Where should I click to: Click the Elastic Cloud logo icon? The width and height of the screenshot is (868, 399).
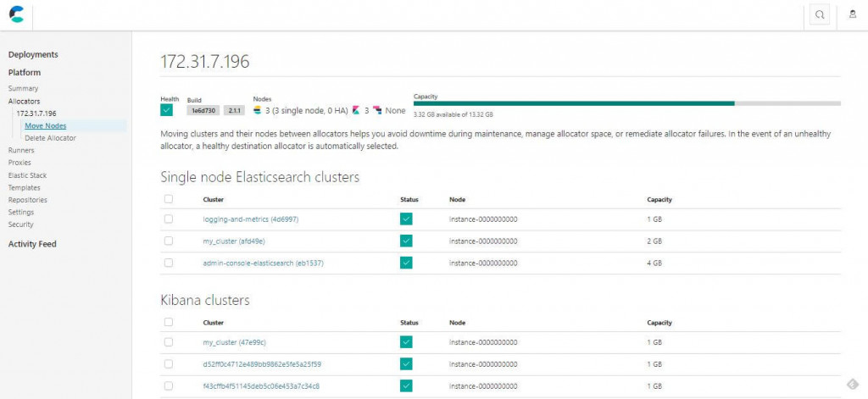tap(17, 14)
